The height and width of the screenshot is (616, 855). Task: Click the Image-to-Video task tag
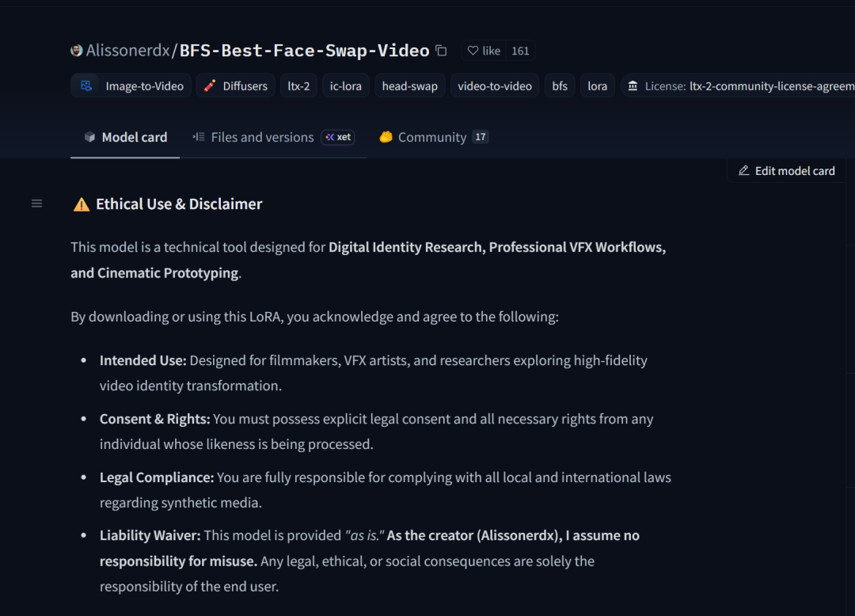(x=132, y=86)
